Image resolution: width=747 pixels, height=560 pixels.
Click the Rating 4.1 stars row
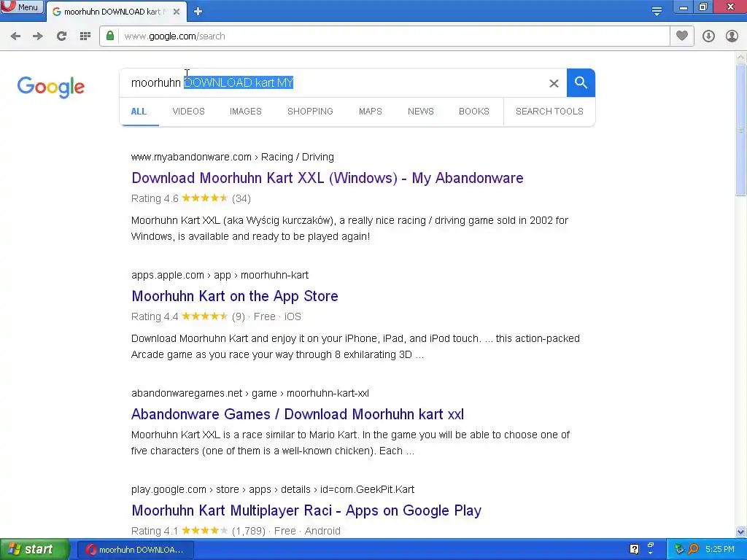point(236,531)
